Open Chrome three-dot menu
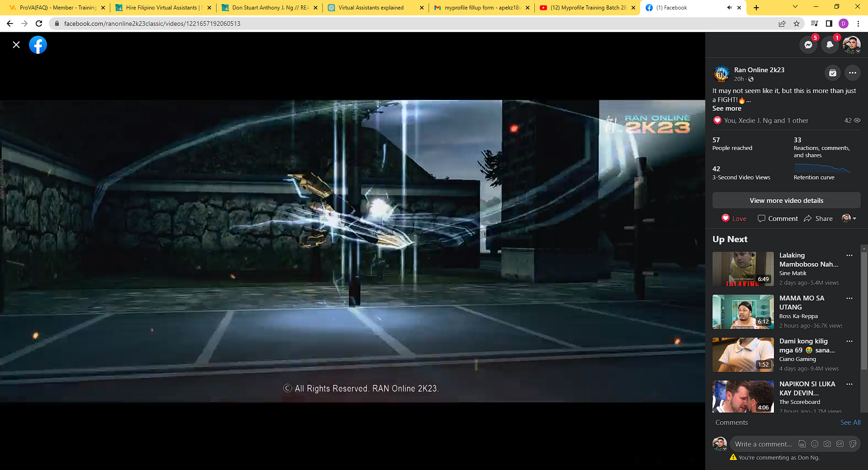 pyautogui.click(x=858, y=23)
